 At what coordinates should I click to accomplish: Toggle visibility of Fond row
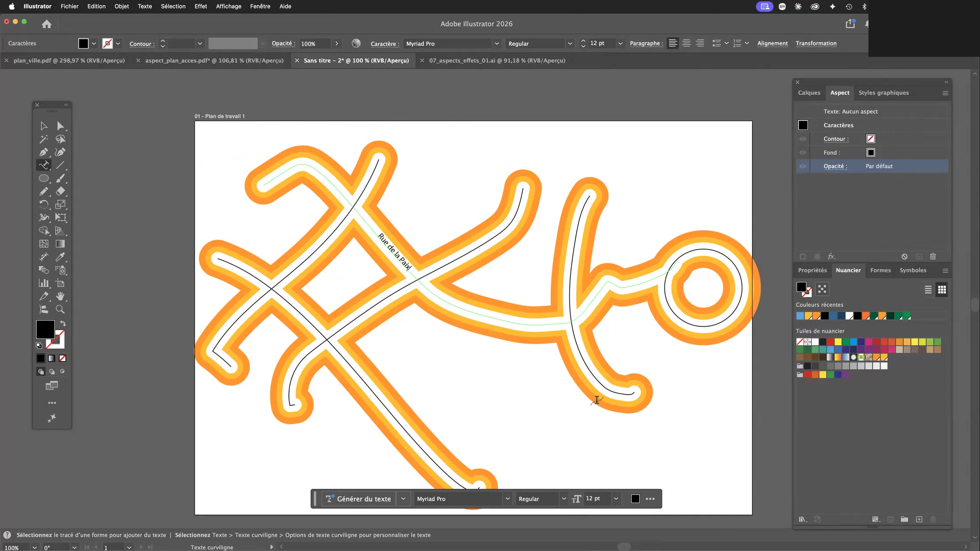[x=803, y=153]
